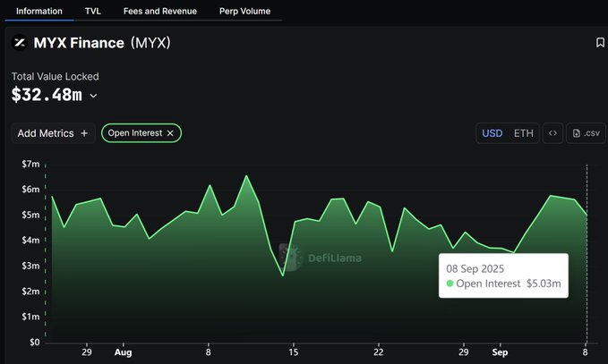This screenshot has height=364, width=608.
Task: Click the $5m y-axis label
Action: (x=30, y=215)
